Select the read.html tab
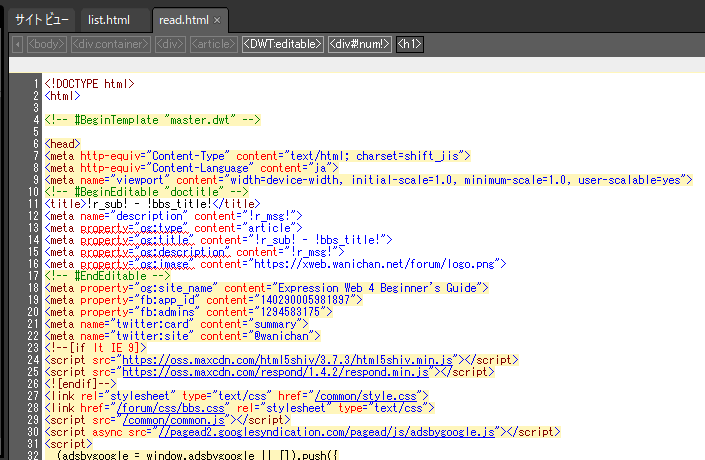 click(183, 20)
